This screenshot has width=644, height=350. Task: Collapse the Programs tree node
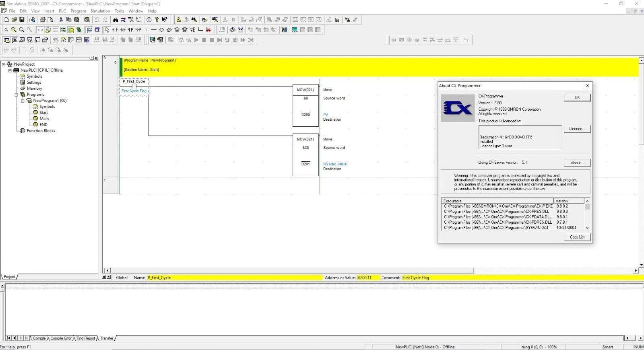pyautogui.click(x=17, y=95)
